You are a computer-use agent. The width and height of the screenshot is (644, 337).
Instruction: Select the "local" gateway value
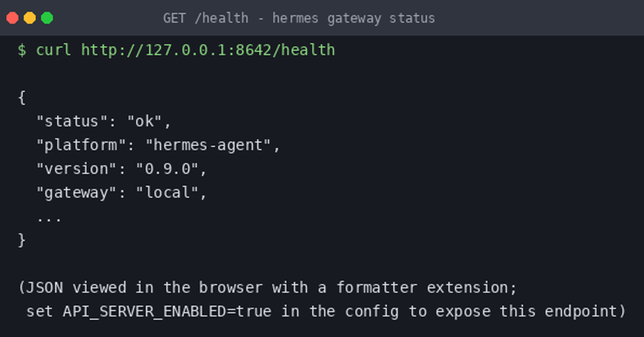[x=167, y=193]
